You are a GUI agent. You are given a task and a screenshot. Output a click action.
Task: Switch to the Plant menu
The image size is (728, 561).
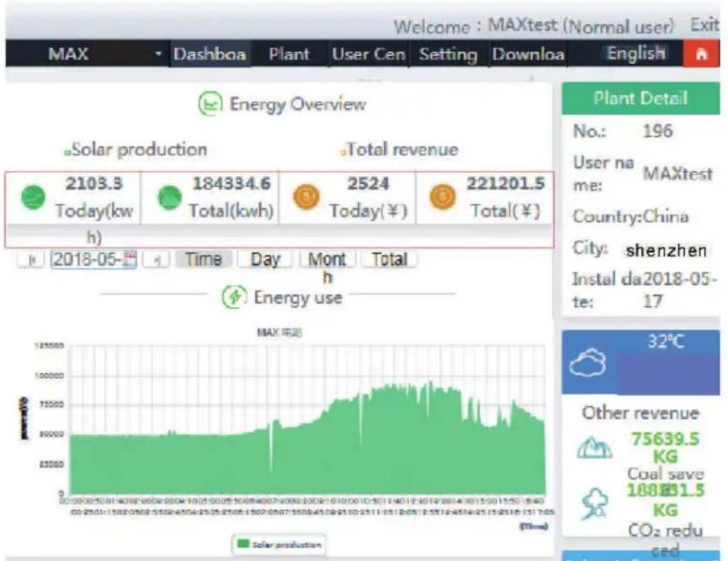coord(289,54)
